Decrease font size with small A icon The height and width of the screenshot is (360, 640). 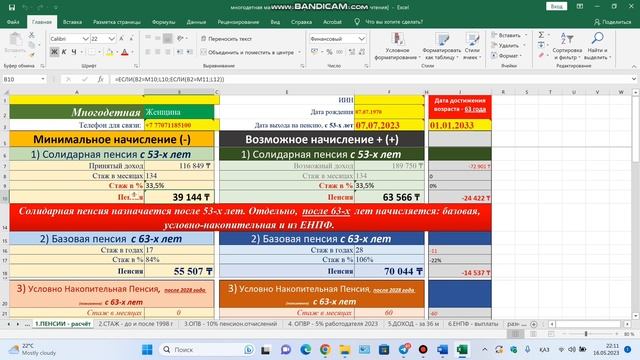[131, 38]
